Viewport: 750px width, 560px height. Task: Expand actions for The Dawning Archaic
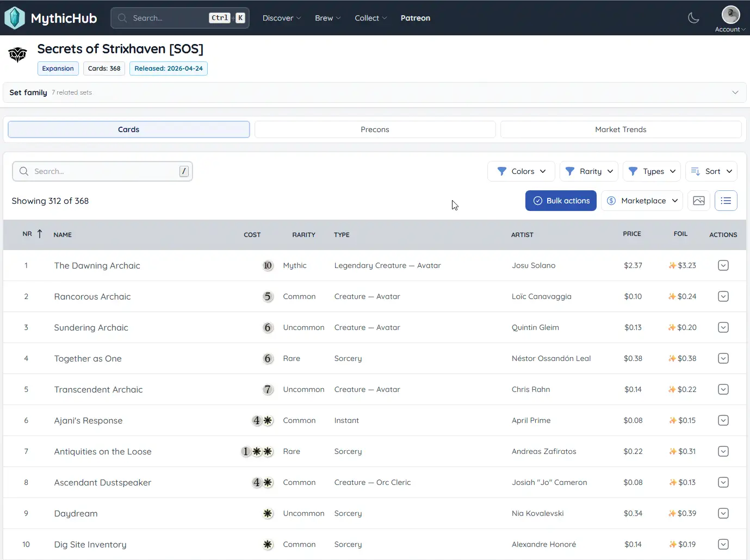(x=723, y=265)
